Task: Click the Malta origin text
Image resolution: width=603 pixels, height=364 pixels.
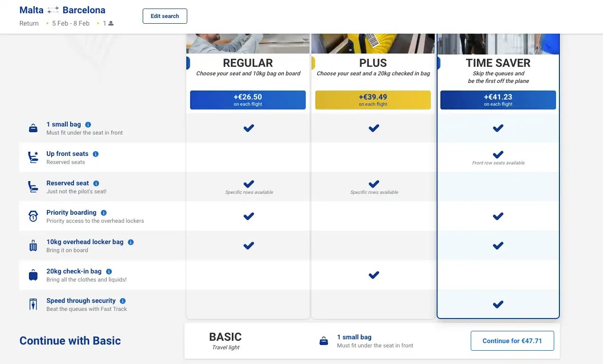Action: click(x=31, y=10)
